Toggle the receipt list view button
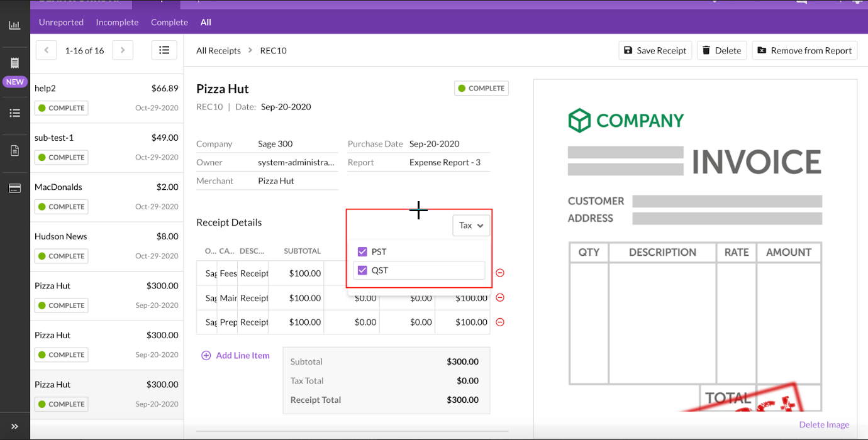868x440 pixels. pyautogui.click(x=164, y=50)
